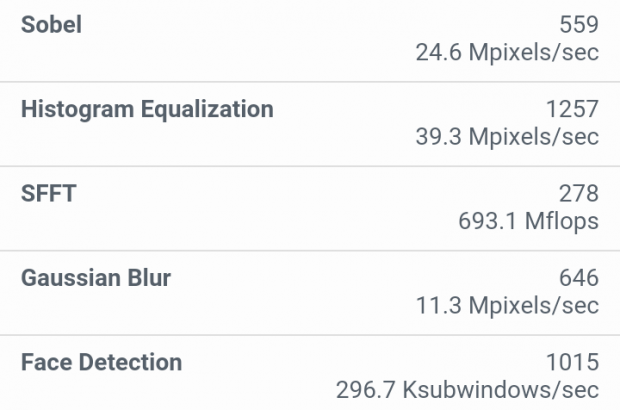
Task: Open the Histogram Equalization entry label
Action: click(x=147, y=108)
